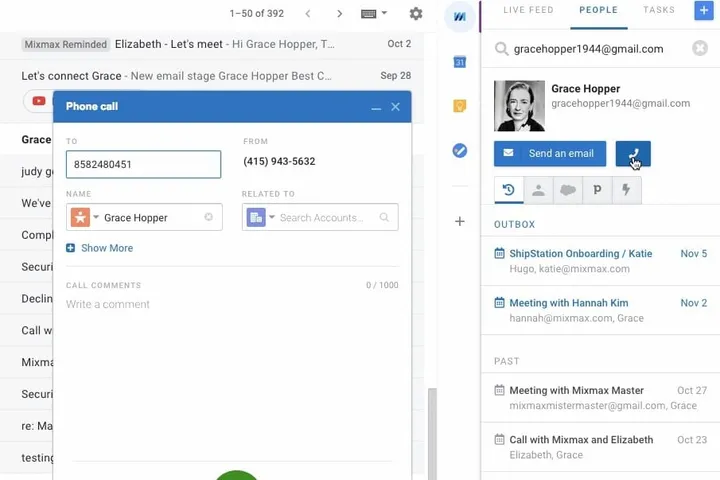Switch to the LIVE FEED tab
The image size is (720, 480).
coord(528,10)
